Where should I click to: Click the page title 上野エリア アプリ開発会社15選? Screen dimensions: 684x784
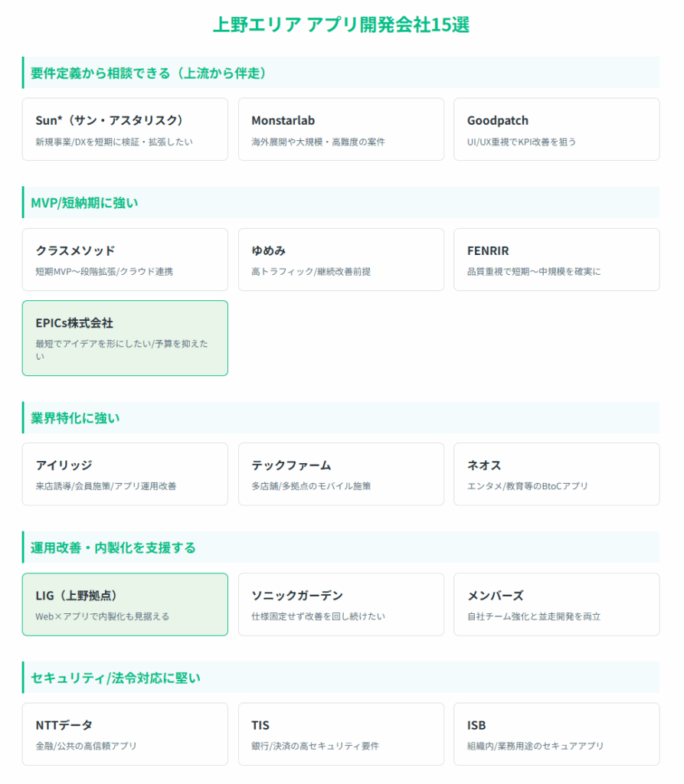(x=342, y=24)
